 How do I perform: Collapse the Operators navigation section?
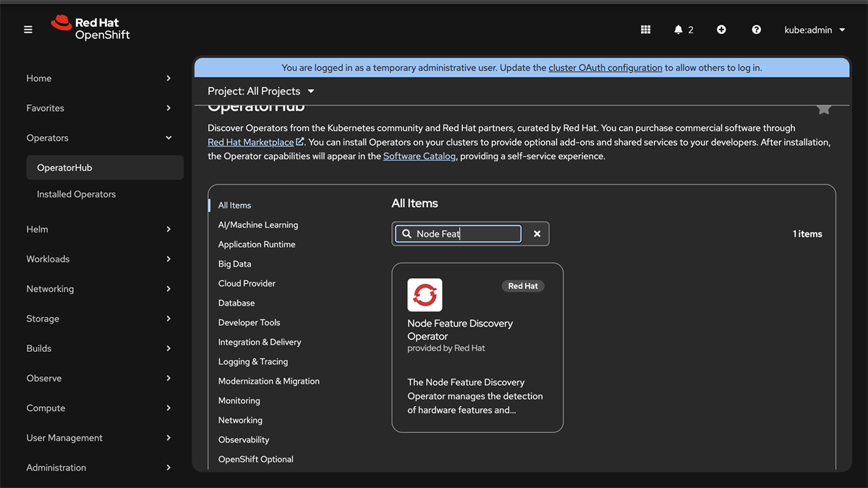(98, 138)
